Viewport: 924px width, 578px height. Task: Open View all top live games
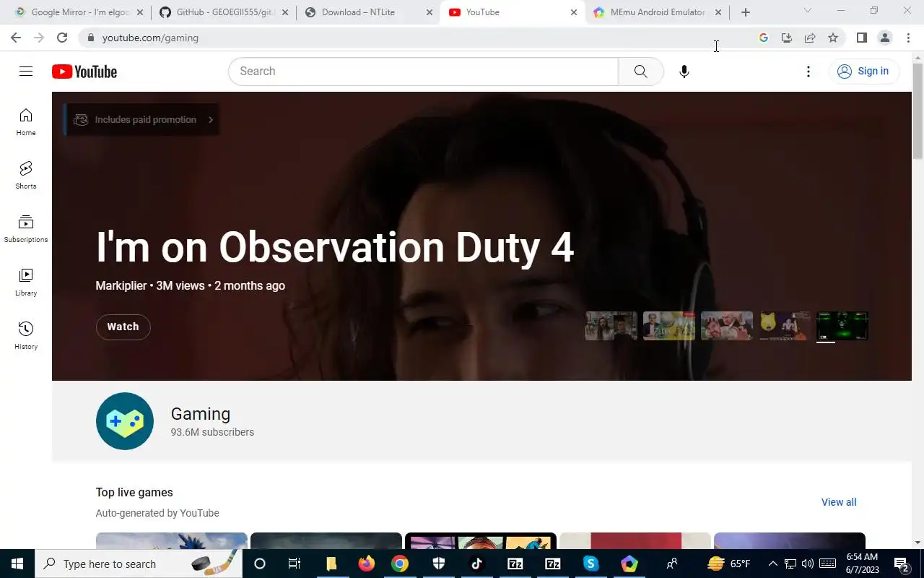(x=839, y=502)
